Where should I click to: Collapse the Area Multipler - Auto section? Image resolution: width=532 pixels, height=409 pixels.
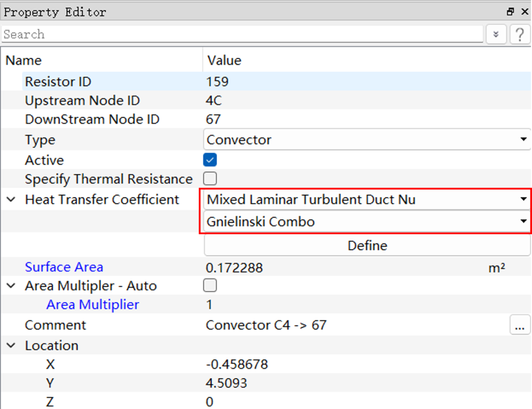[11, 285]
